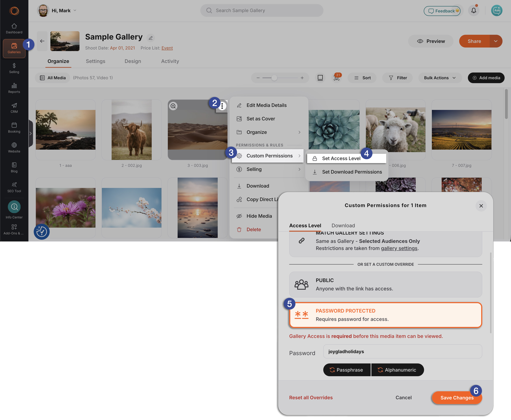Viewport: 511px width, 420px height.
Task: Open face recognition icon with 31 badge
Action: 336,78
